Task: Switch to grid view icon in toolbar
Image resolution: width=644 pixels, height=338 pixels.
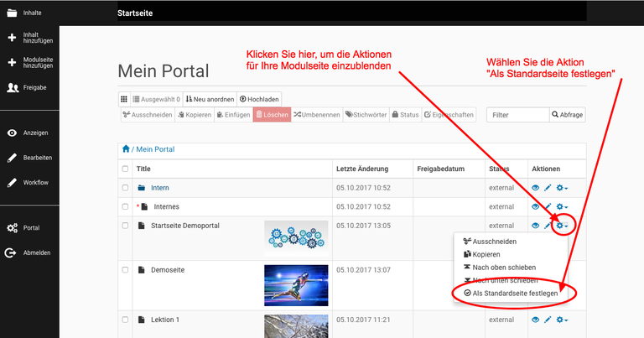Action: pyautogui.click(x=124, y=99)
